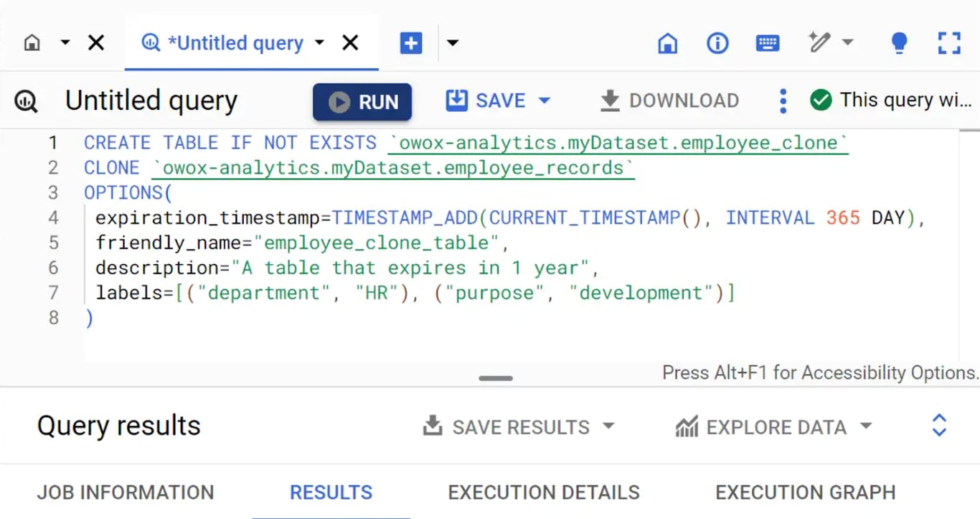This screenshot has width=980, height=519.
Task: Select the *Untitled query tab
Action: coord(235,43)
